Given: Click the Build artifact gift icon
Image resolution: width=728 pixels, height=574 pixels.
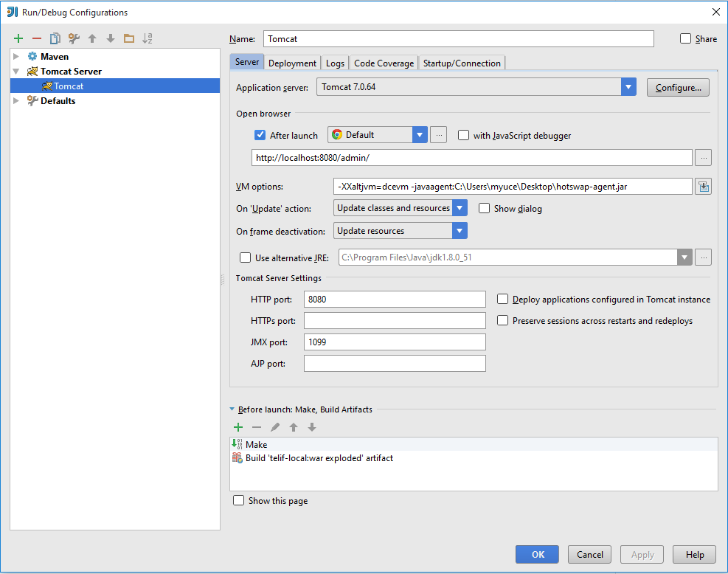Looking at the screenshot, I should click(x=238, y=458).
